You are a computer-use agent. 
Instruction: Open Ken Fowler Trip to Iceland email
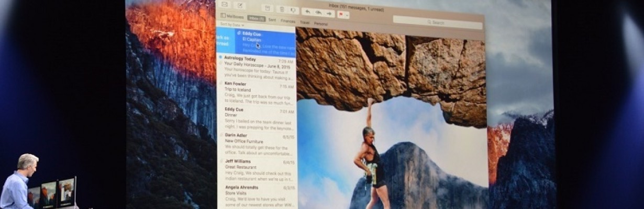click(x=257, y=93)
